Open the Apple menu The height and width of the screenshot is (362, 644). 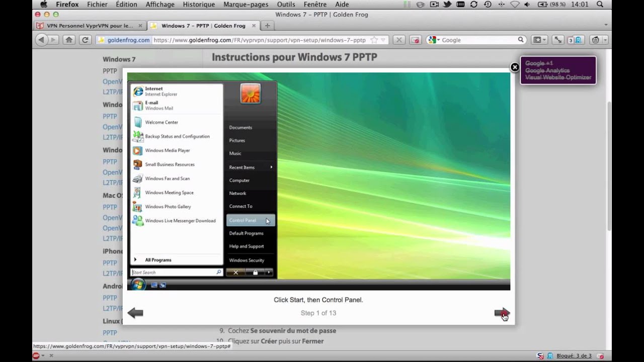(x=44, y=5)
